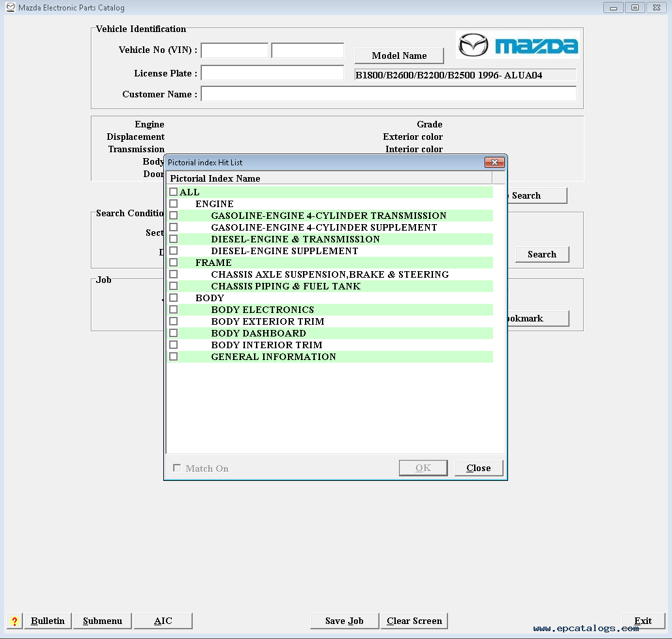Select the BODY tree group
The height and width of the screenshot is (639, 672).
210,298
